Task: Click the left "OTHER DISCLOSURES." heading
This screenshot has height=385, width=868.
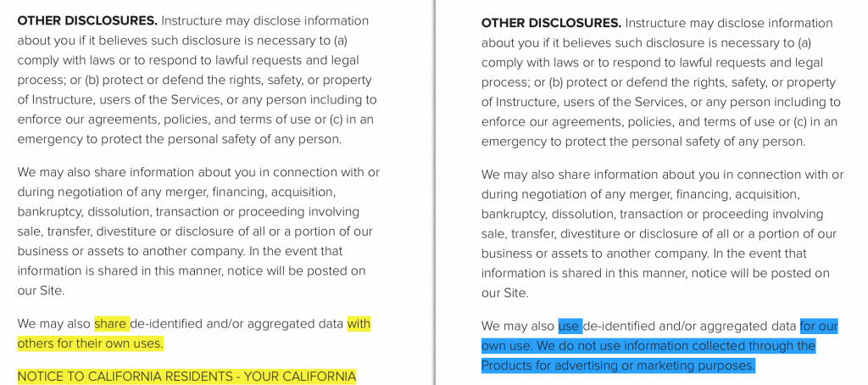Action: [x=87, y=21]
